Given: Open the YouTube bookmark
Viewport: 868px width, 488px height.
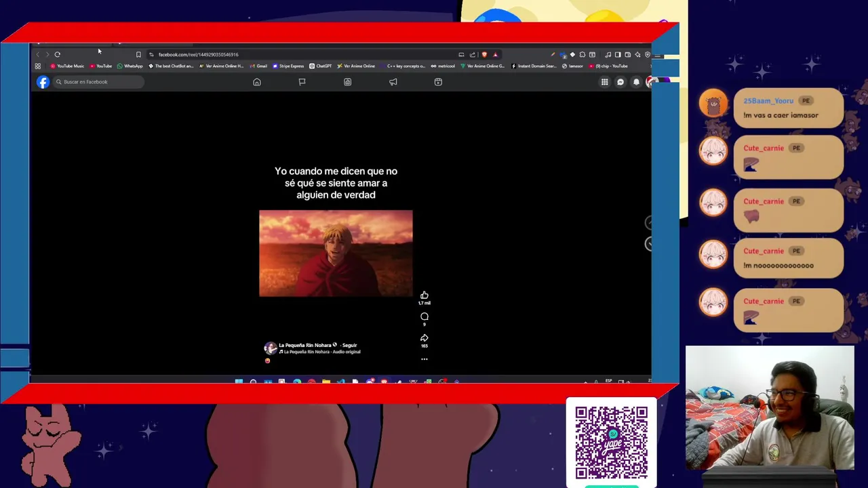Looking at the screenshot, I should pyautogui.click(x=100, y=66).
